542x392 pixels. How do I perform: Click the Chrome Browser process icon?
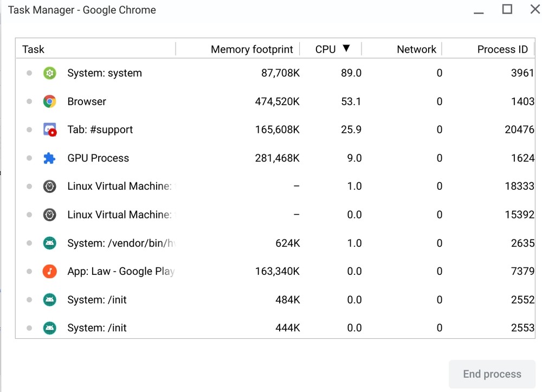coord(49,101)
